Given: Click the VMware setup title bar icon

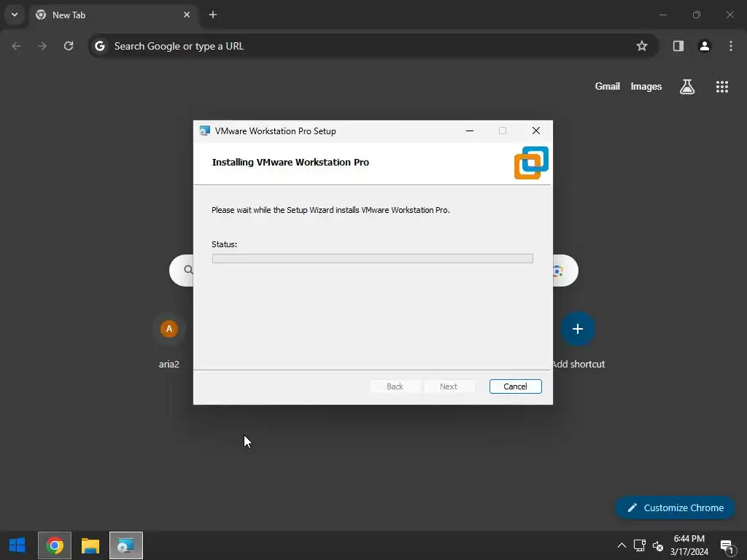Looking at the screenshot, I should (205, 131).
